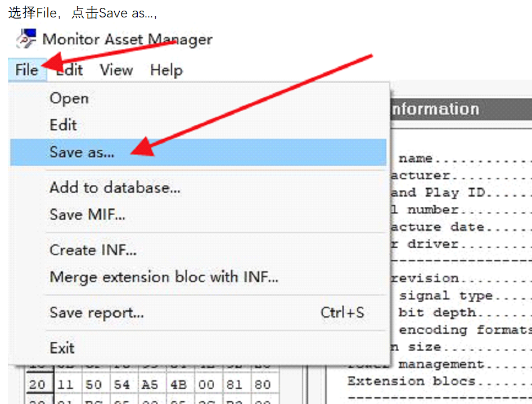This screenshot has width=532, height=404.
Task: Select row header 20 in hex table
Action: tap(37, 385)
